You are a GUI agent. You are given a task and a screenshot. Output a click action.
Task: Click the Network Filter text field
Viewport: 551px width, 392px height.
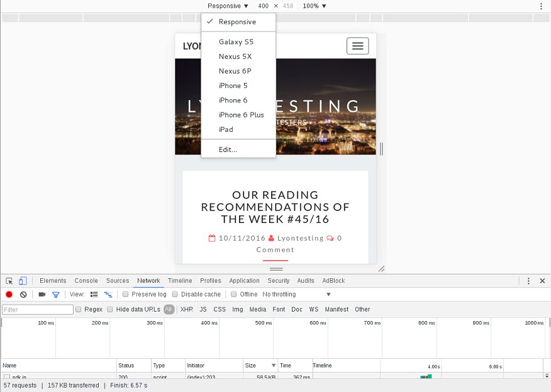[38, 310]
